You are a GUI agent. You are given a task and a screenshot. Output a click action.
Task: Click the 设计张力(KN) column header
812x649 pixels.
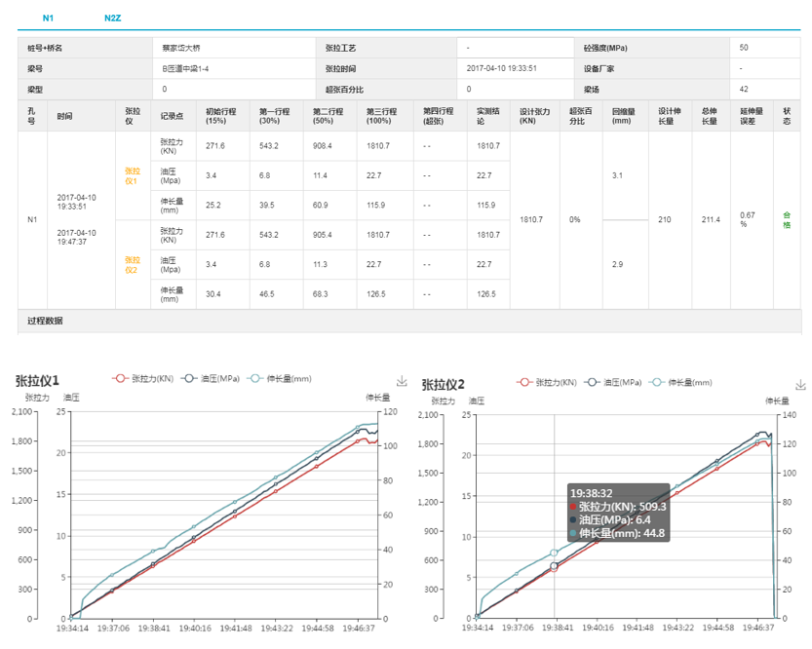coord(535,115)
